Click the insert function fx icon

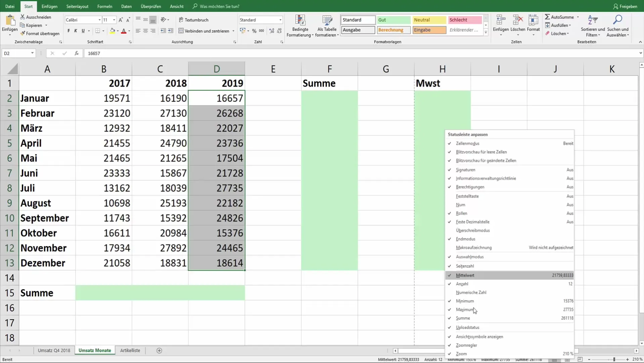click(77, 53)
